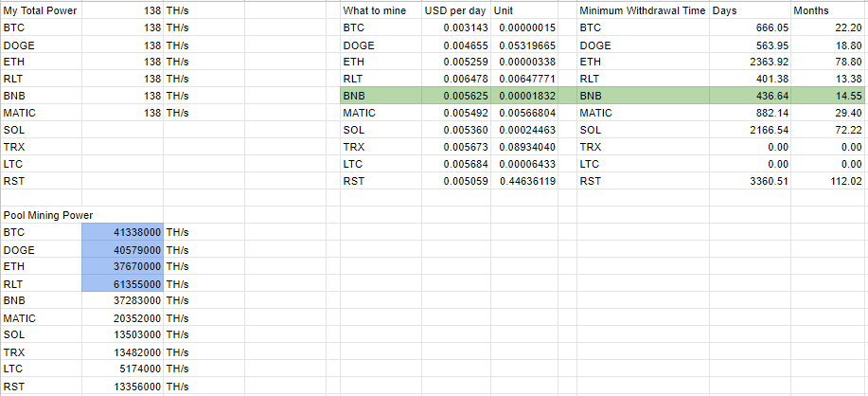Image resolution: width=868 pixels, height=396 pixels.
Task: Select SOL USD per day value 0.005360
Action: (x=455, y=130)
